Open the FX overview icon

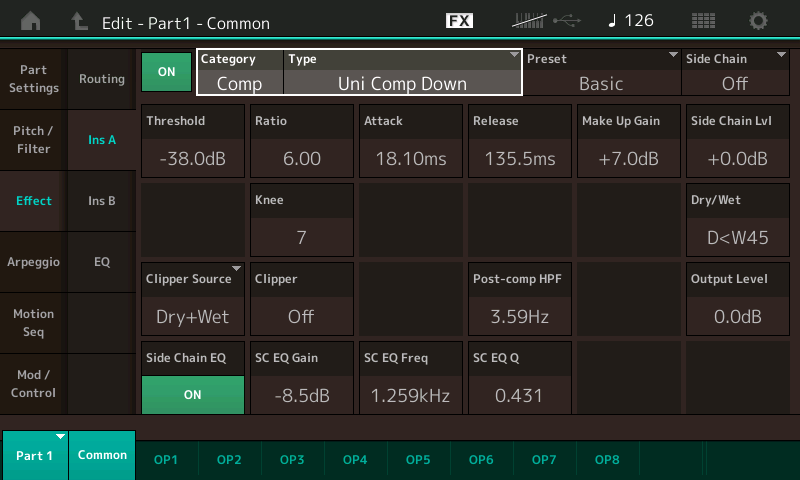(x=459, y=21)
